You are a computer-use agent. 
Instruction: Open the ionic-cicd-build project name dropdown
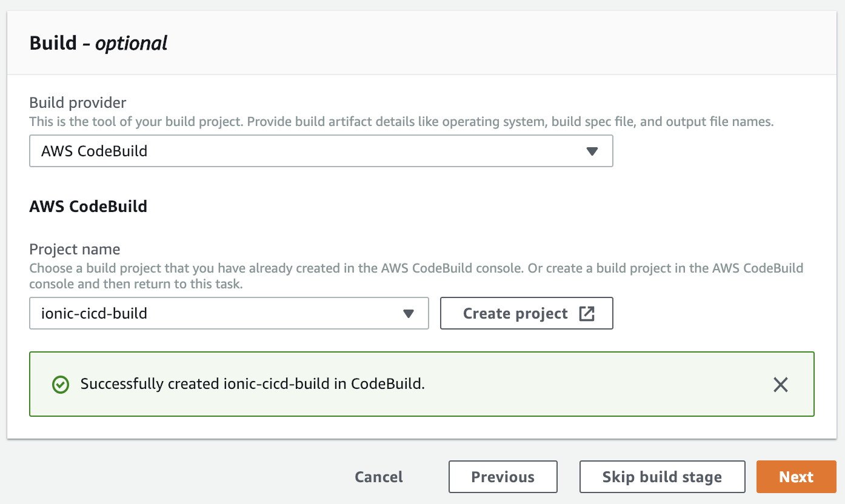pyautogui.click(x=229, y=313)
